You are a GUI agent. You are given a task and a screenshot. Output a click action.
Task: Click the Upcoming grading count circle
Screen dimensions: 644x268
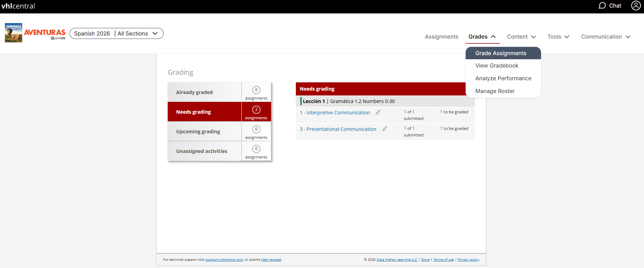click(x=256, y=129)
